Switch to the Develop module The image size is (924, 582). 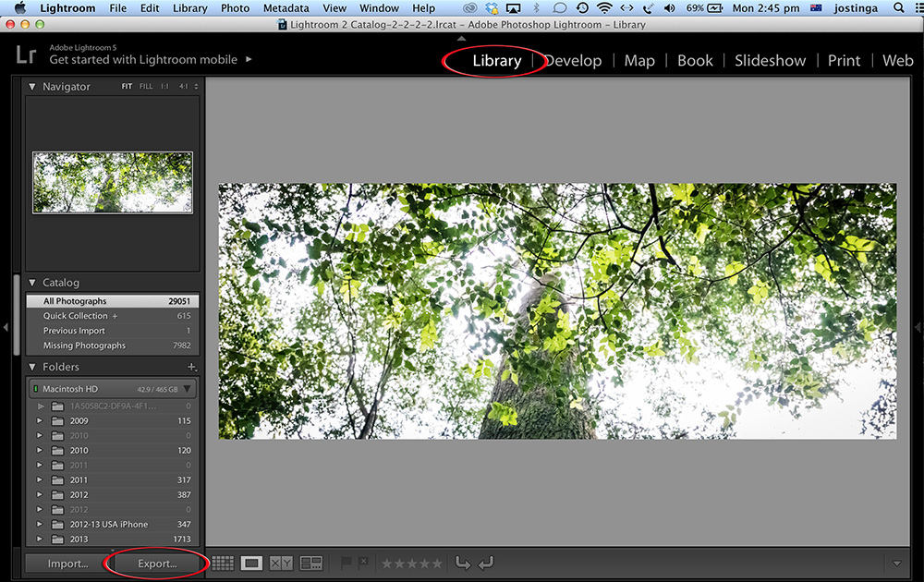click(573, 60)
